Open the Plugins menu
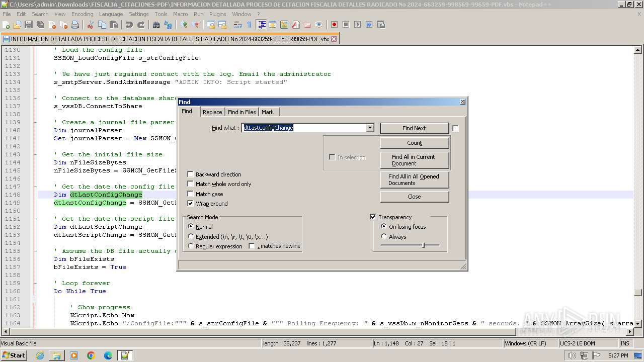The width and height of the screenshot is (644, 362). point(217,14)
